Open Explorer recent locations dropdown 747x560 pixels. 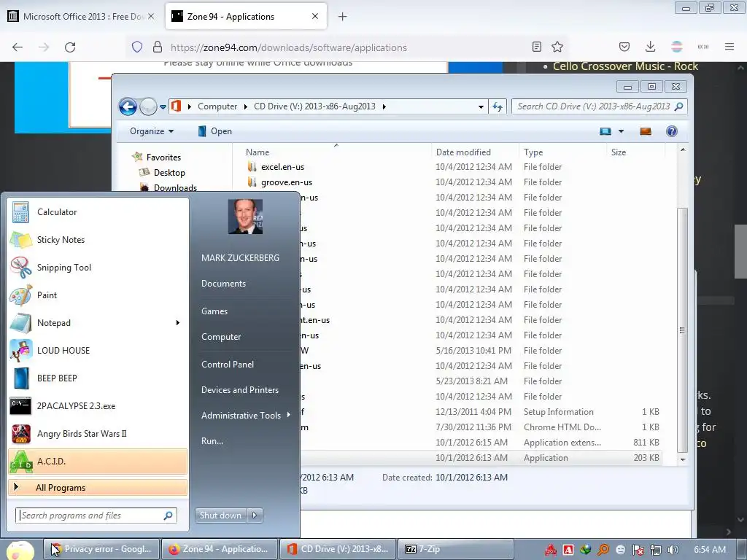163,107
